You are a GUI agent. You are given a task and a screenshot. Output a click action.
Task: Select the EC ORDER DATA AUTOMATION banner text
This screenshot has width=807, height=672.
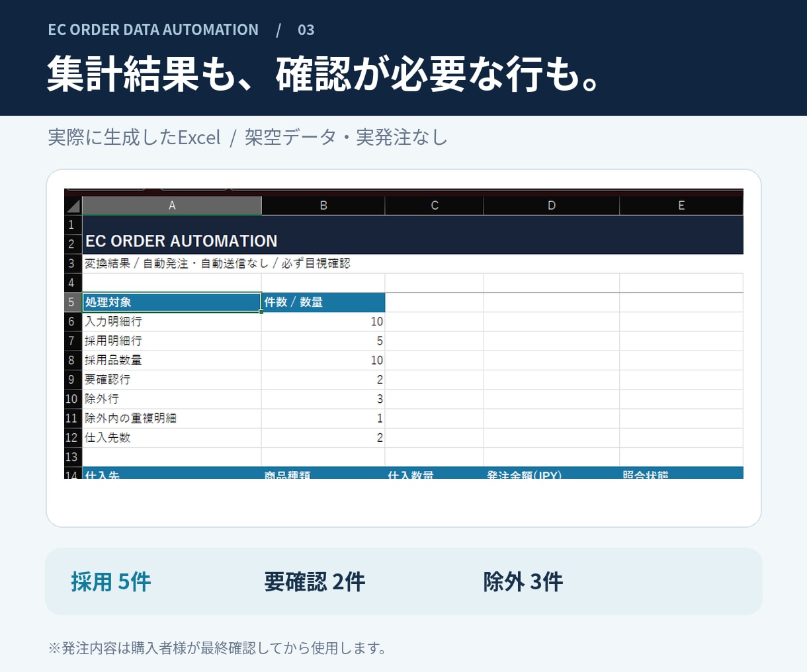[153, 30]
